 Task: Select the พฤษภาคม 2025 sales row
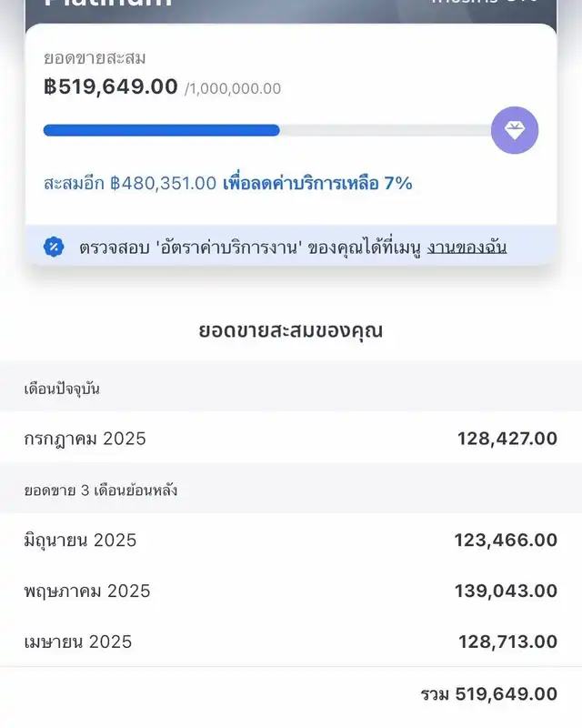point(291,591)
